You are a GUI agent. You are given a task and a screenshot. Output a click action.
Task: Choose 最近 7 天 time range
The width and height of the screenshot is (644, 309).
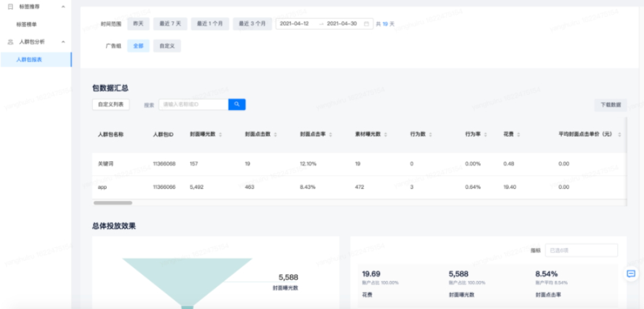pos(170,24)
